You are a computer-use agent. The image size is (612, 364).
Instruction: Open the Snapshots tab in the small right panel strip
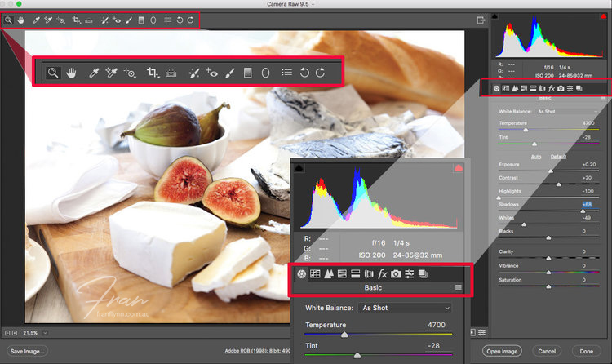pyautogui.click(x=579, y=89)
